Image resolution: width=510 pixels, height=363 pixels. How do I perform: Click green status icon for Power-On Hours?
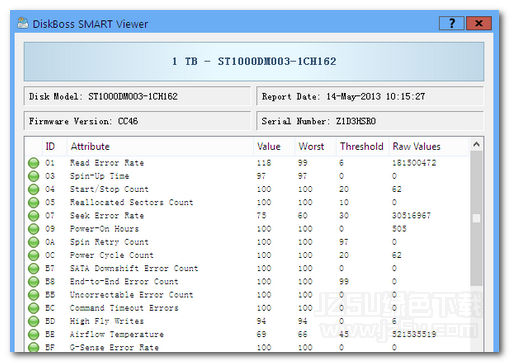pyautogui.click(x=33, y=229)
